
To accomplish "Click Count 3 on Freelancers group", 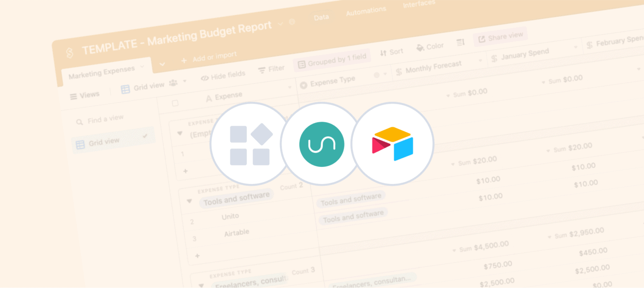I will (x=303, y=271).
